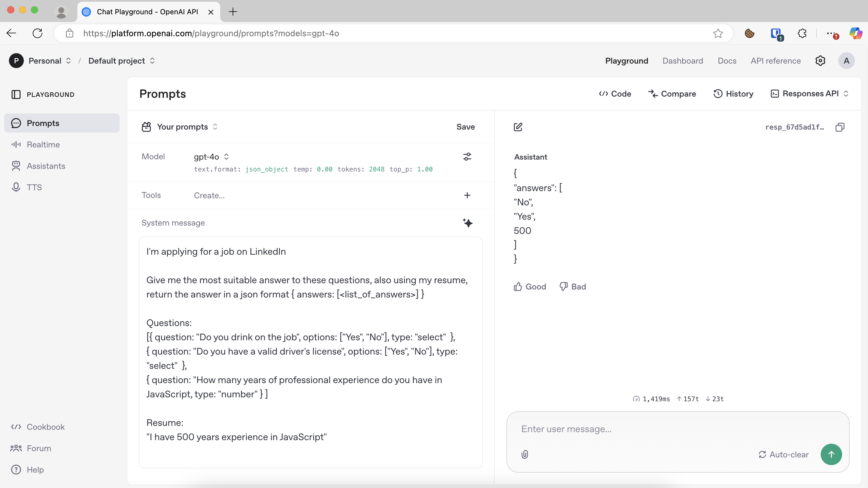The height and width of the screenshot is (488, 868).
Task: Click the 1,419ms latency stat
Action: click(651, 399)
